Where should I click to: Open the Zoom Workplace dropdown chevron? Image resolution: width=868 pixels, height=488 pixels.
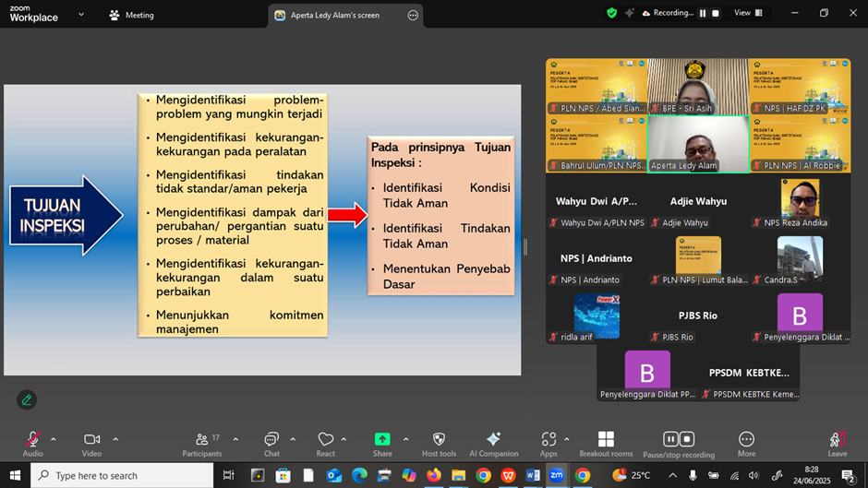[x=81, y=15]
